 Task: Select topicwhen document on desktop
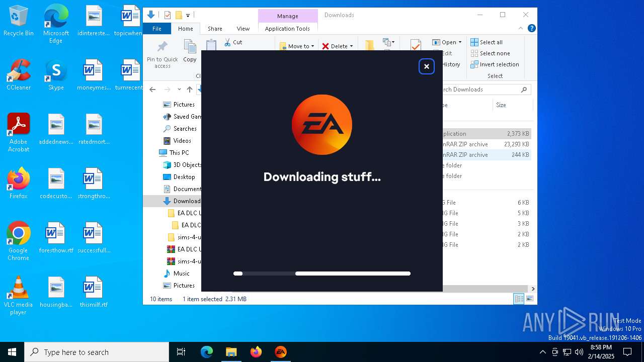point(129,21)
